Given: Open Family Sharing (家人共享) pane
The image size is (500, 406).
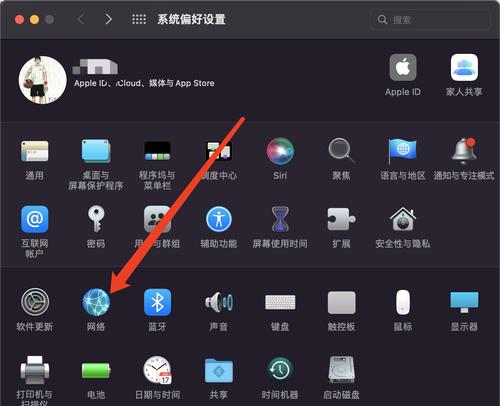Looking at the screenshot, I should 464,67.
